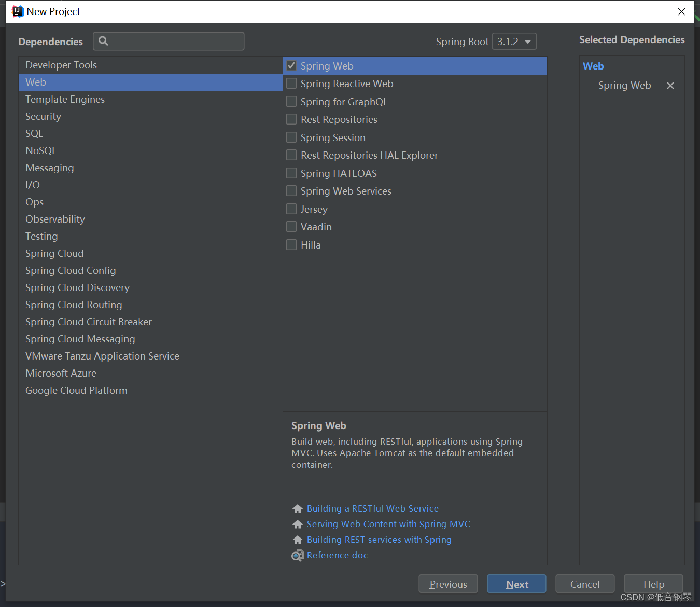Click Spring Web in Selected Dependencies
Image resolution: width=700 pixels, height=607 pixels.
624,86
